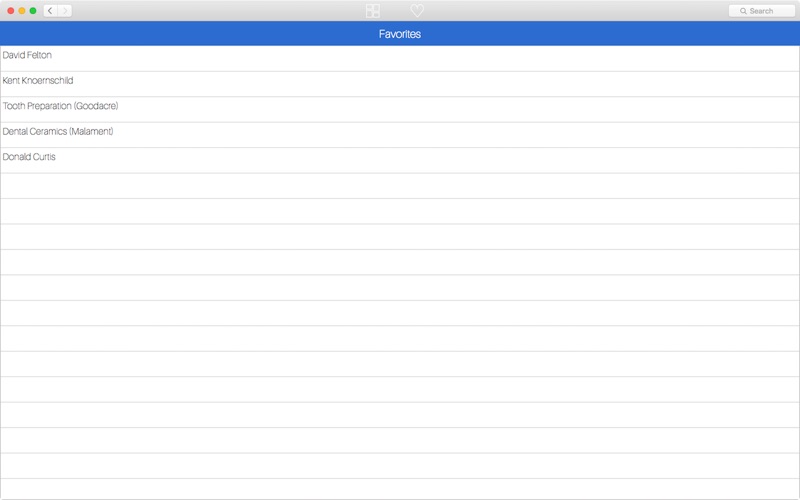Viewport: 800px width, 500px height.
Task: Open the Donald Curtis favorite
Action: tap(400, 161)
